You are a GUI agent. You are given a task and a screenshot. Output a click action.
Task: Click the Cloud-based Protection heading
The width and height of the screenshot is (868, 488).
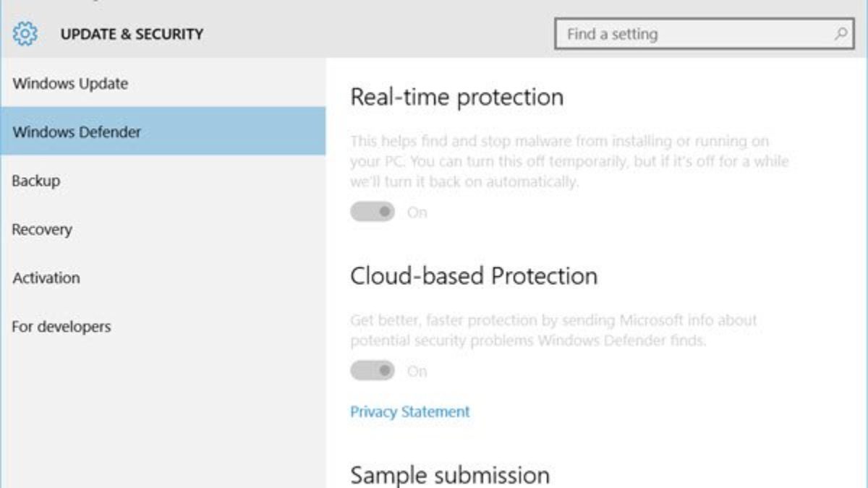click(474, 275)
